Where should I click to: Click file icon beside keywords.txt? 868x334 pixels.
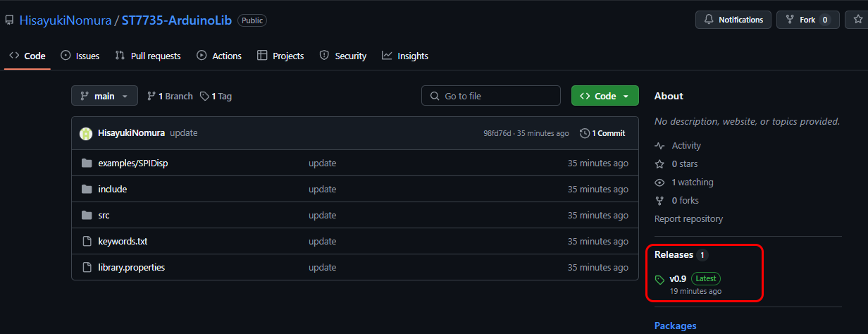coord(87,241)
